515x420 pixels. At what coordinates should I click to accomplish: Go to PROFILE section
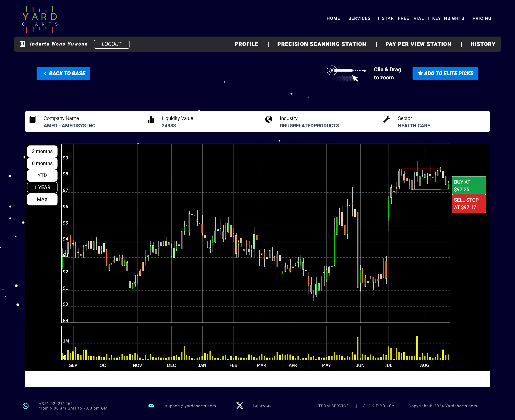tap(246, 44)
